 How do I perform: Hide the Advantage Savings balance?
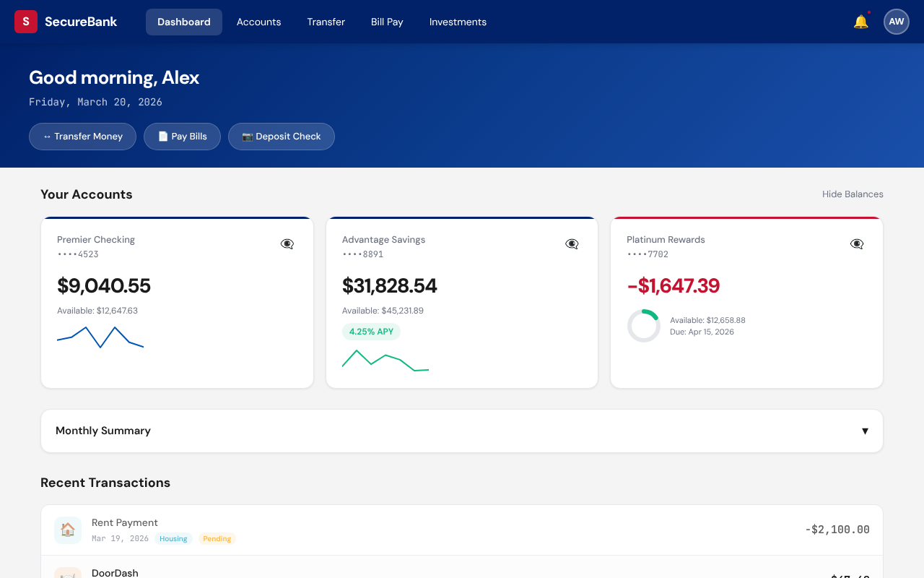click(572, 243)
